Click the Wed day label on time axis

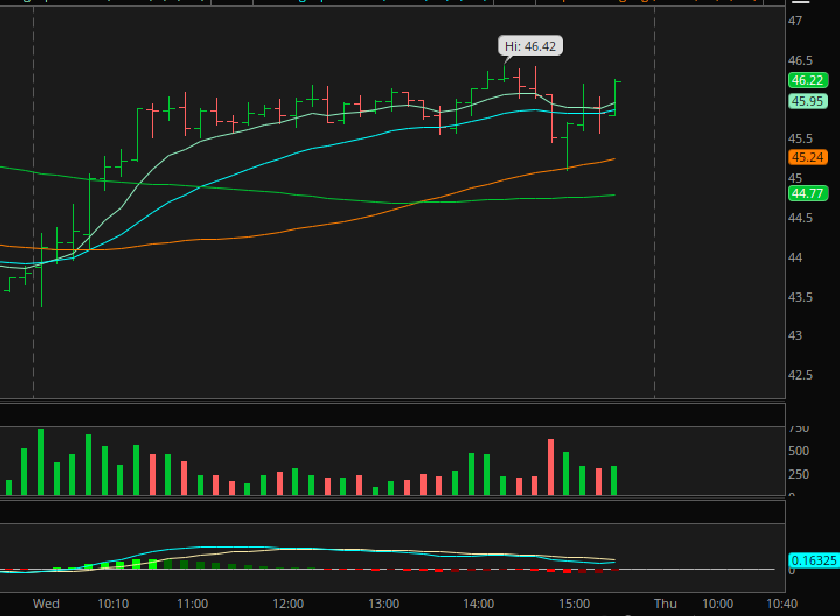46,604
